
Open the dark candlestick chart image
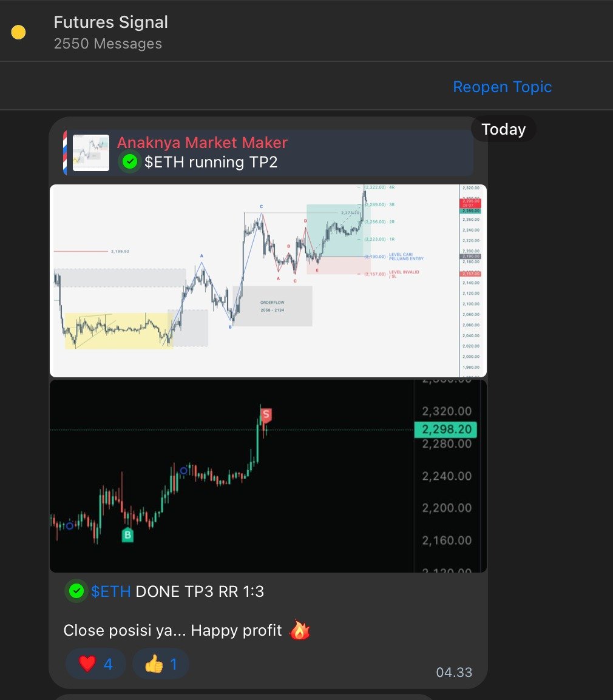268,476
